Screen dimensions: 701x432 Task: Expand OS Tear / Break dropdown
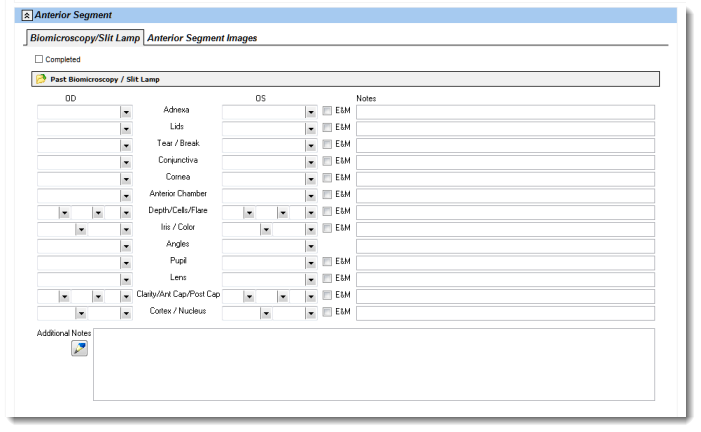tap(311, 146)
